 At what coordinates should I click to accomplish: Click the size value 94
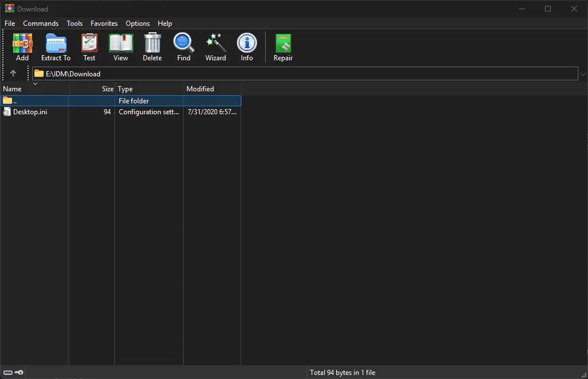click(x=107, y=112)
